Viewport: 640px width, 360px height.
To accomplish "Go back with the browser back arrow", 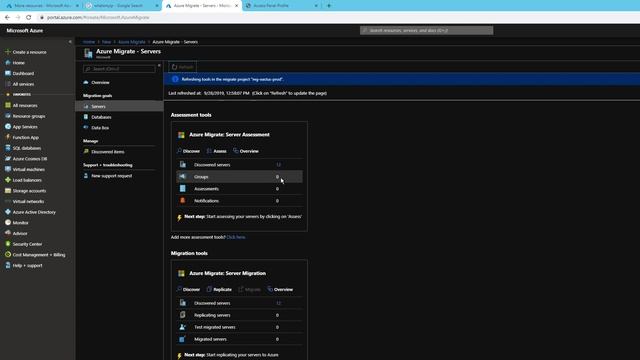I will pos(7,18).
